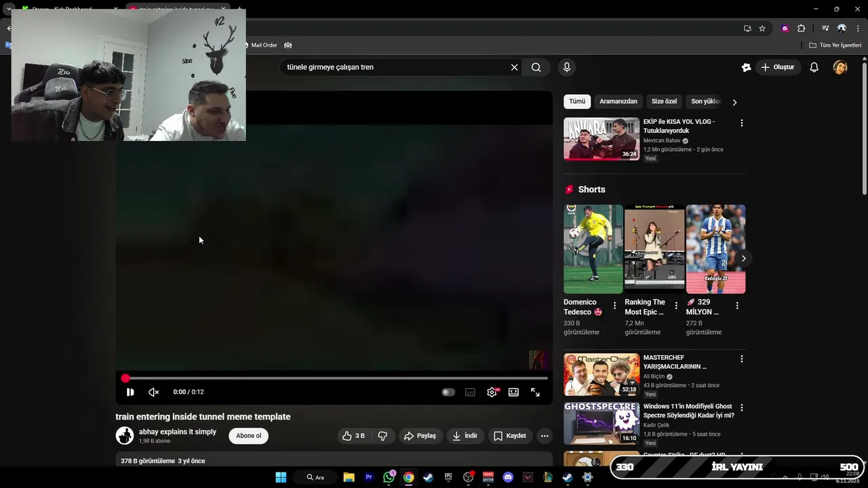Open the Paylaş share button
868x488 pixels.
420,436
